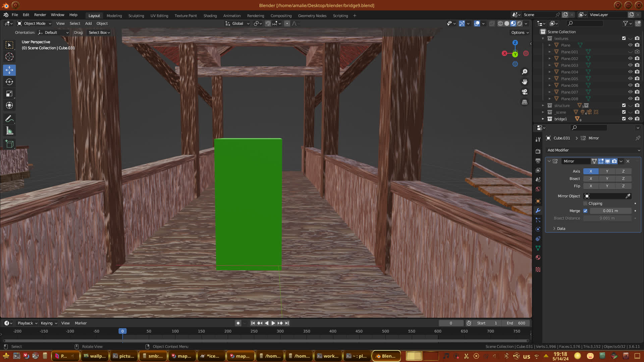Image resolution: width=644 pixels, height=362 pixels.
Task: Activate the Measure tool
Action: pyautogui.click(x=9, y=131)
